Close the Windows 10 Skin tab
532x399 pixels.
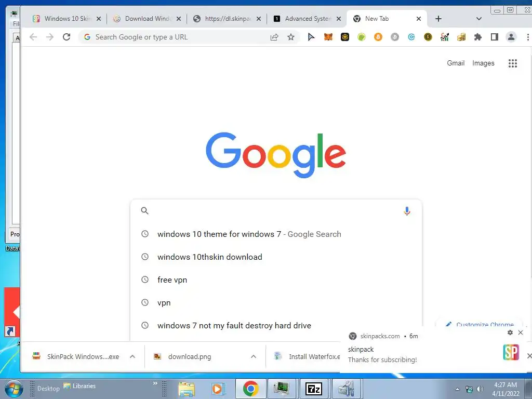[x=98, y=19]
